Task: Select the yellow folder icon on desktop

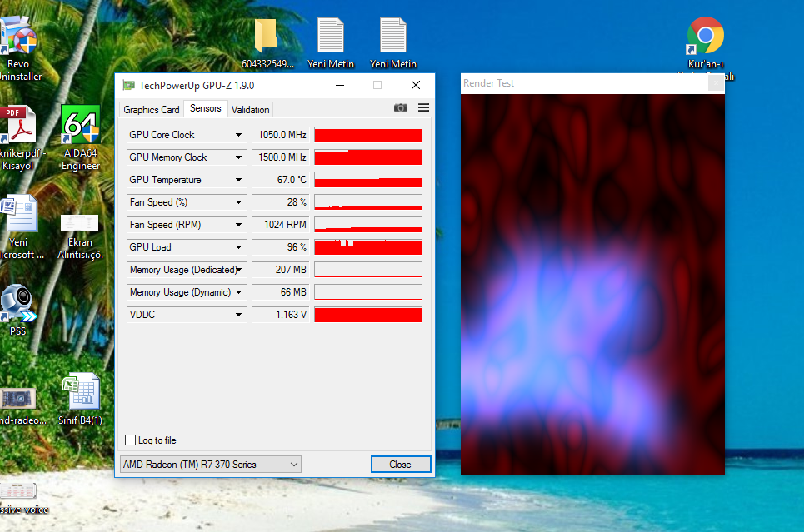Action: pyautogui.click(x=266, y=36)
